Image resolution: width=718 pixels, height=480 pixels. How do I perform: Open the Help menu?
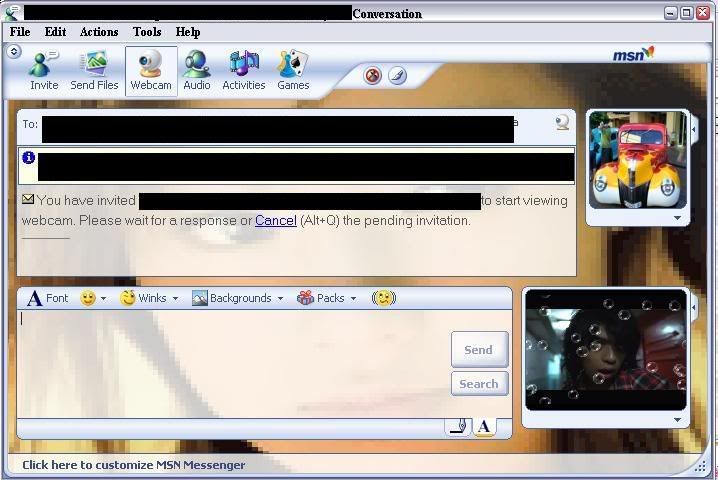pyautogui.click(x=188, y=32)
